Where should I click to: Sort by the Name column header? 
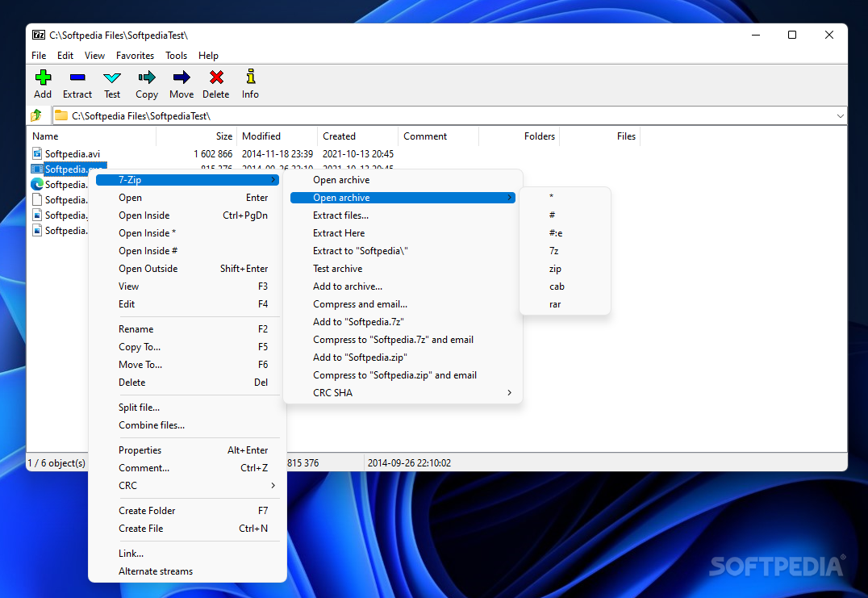click(92, 136)
